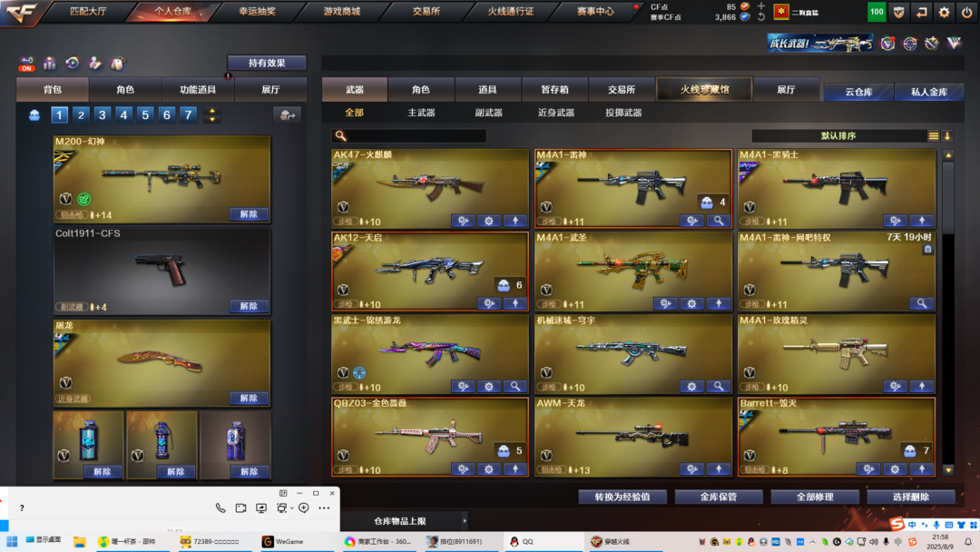The image size is (980, 552).
Task: Click the return arrow icon in top bar
Action: click(x=921, y=12)
